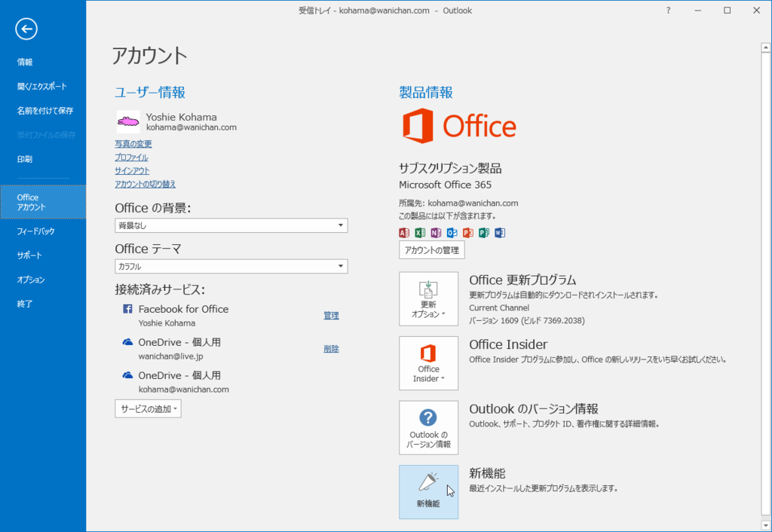
Task: Click the サインアウト link
Action: click(132, 171)
